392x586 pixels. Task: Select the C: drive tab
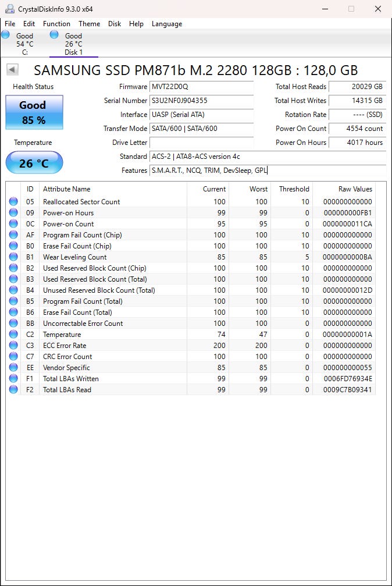(x=24, y=43)
